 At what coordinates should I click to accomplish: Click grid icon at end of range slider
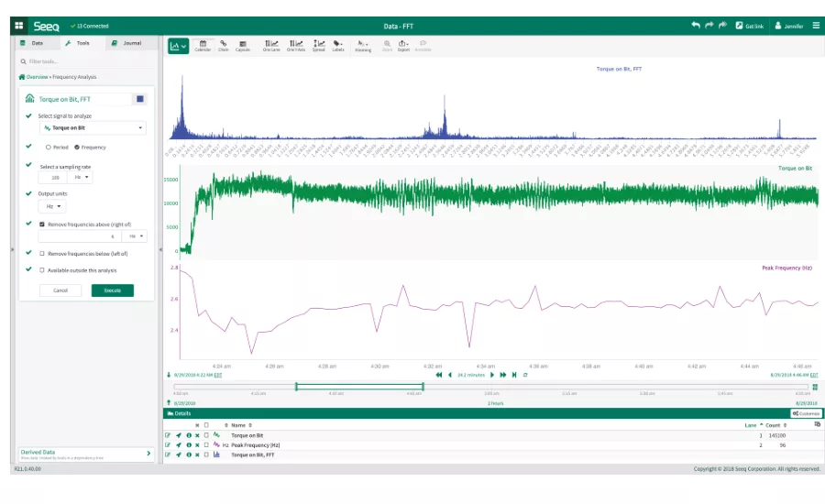(815, 388)
